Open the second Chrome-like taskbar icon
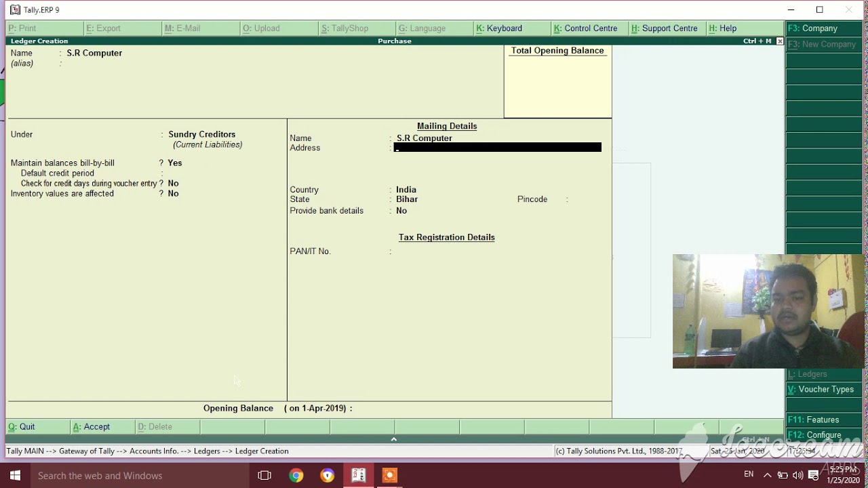The height and width of the screenshot is (488, 868). pyautogui.click(x=328, y=475)
